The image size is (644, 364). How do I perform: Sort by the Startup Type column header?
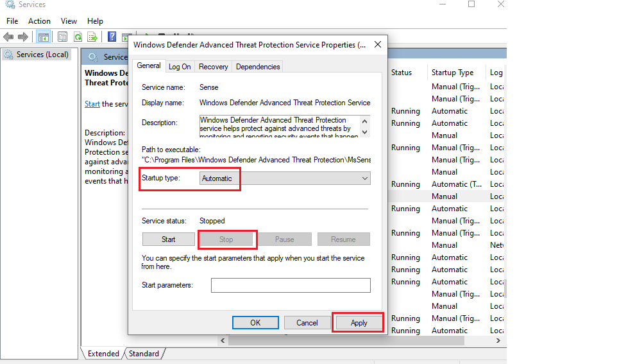tap(453, 73)
